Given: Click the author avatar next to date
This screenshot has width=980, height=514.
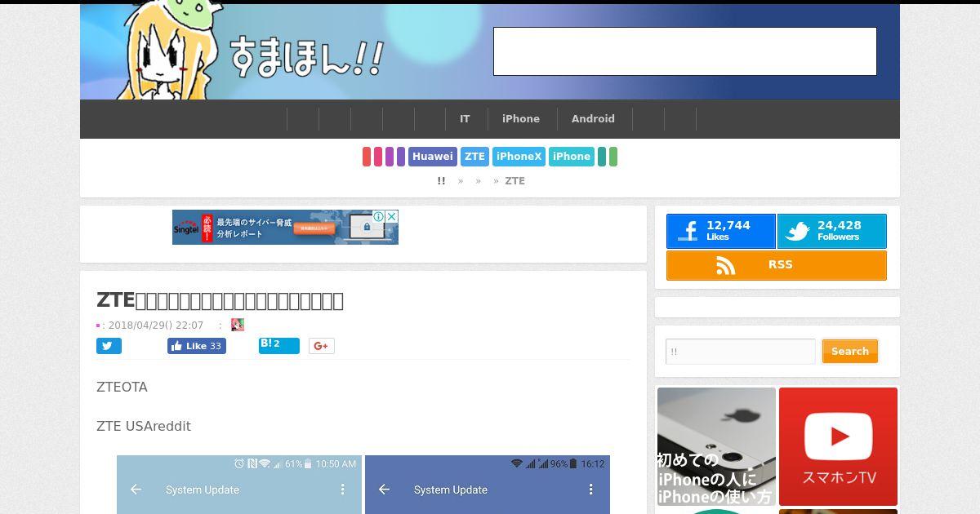Looking at the screenshot, I should point(238,325).
